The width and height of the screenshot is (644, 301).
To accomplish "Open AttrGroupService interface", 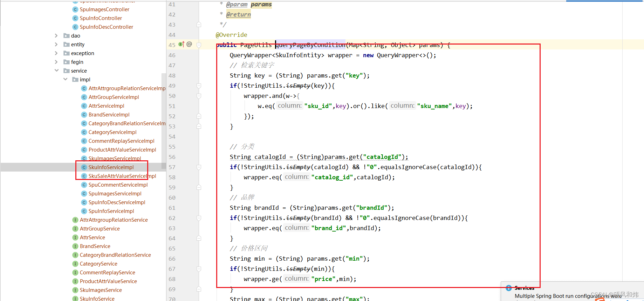I will pyautogui.click(x=100, y=229).
